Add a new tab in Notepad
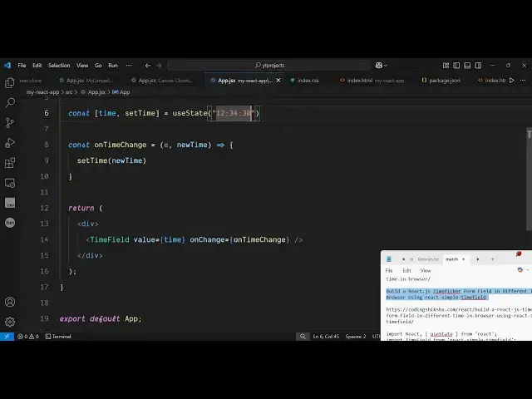The height and width of the screenshot is (399, 532). (493, 259)
